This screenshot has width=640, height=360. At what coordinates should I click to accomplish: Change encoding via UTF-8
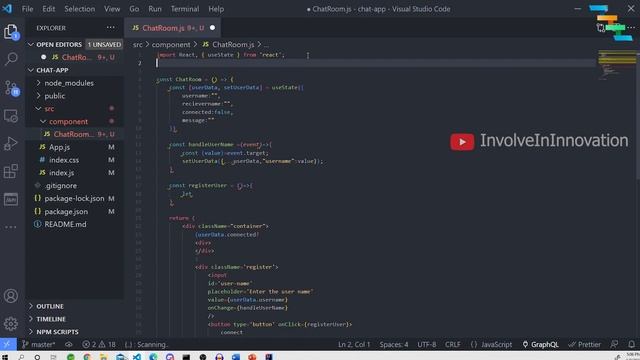[427, 344]
